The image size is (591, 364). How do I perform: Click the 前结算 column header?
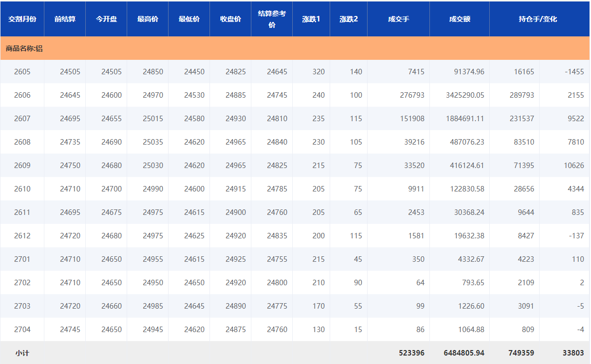65,19
